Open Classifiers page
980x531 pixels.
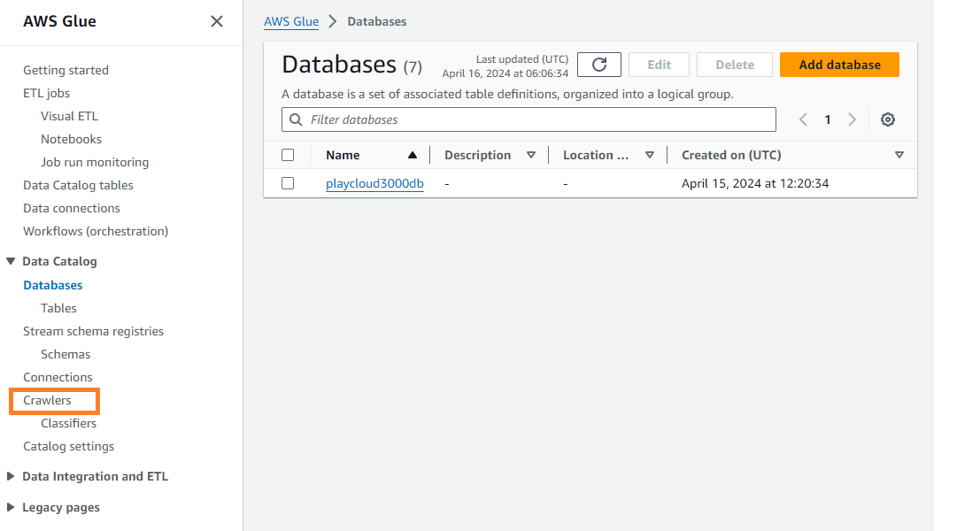[x=69, y=424]
